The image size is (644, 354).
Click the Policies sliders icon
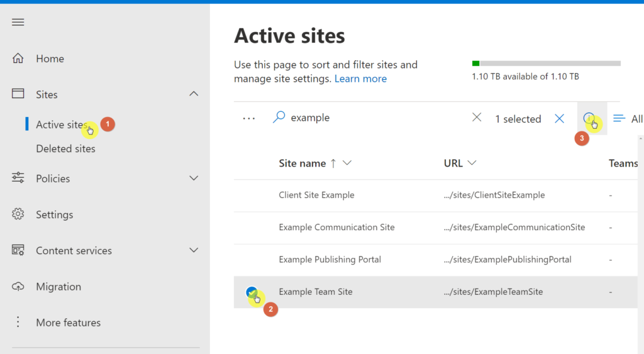click(x=18, y=178)
